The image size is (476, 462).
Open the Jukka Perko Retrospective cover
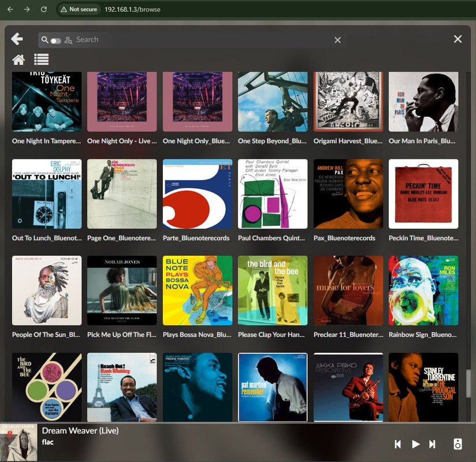[348, 387]
